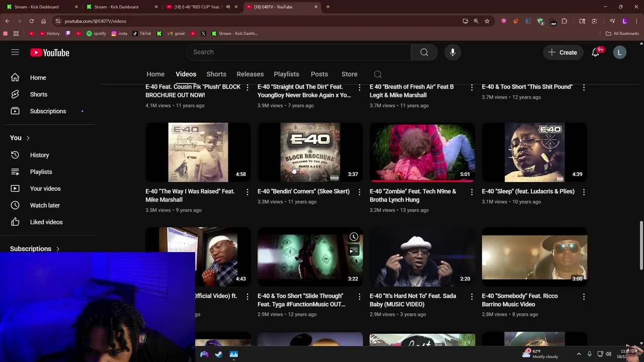
Task: Expand the You section chevron
Action: [28, 138]
